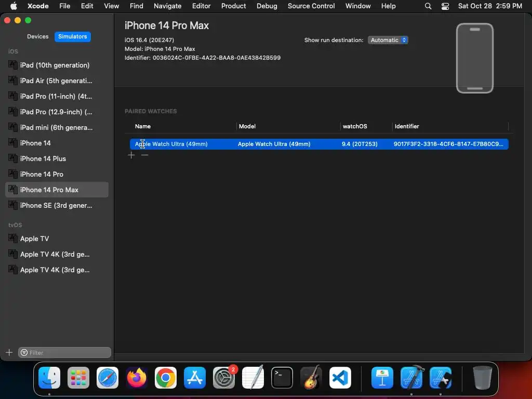
Task: Open the Window menu
Action: 358,6
